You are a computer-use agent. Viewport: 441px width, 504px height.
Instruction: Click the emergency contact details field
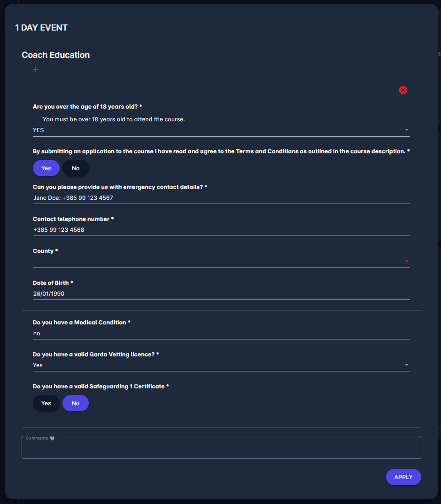(221, 198)
